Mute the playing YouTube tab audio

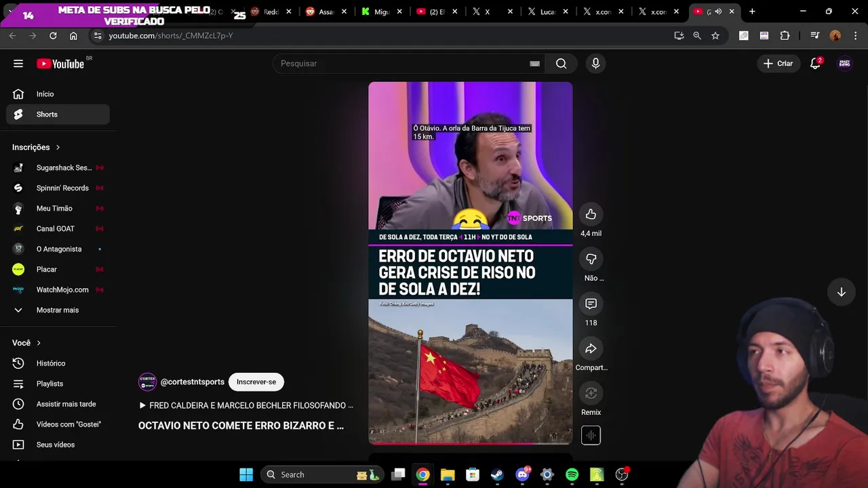click(718, 12)
